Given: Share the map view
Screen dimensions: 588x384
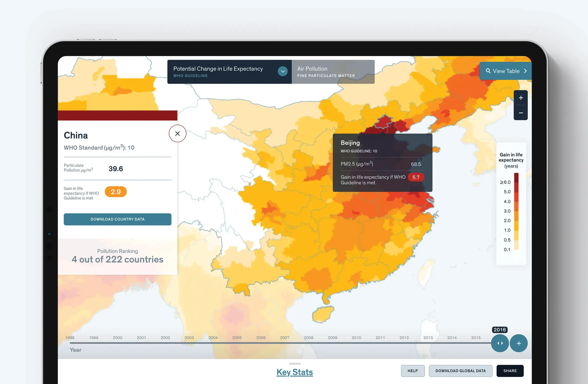Looking at the screenshot, I should click(x=510, y=371).
